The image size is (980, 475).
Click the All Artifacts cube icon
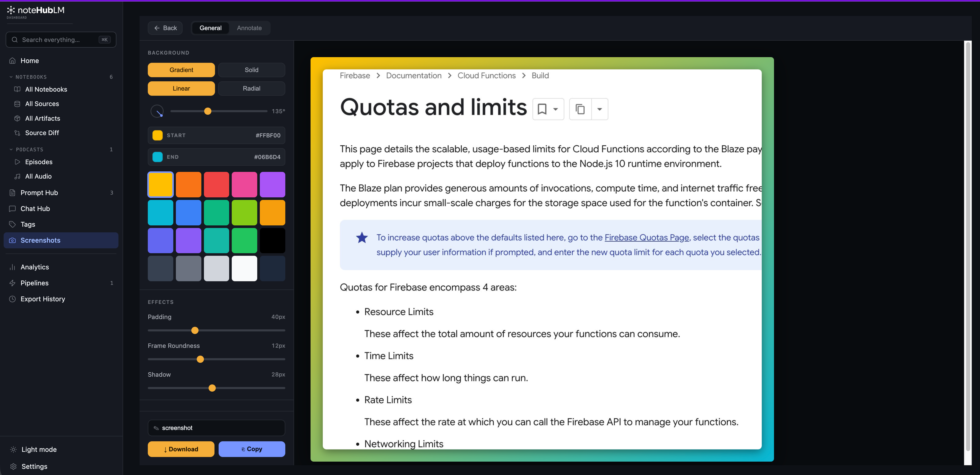click(17, 118)
